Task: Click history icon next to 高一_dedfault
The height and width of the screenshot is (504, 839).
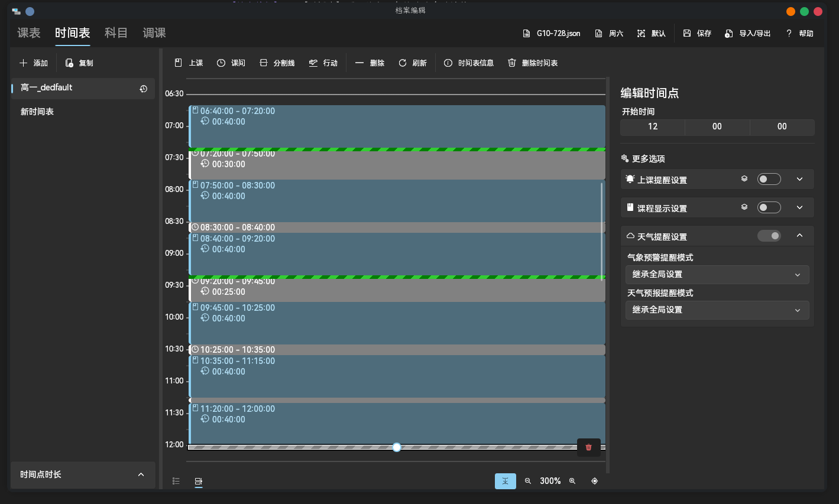Action: [143, 89]
